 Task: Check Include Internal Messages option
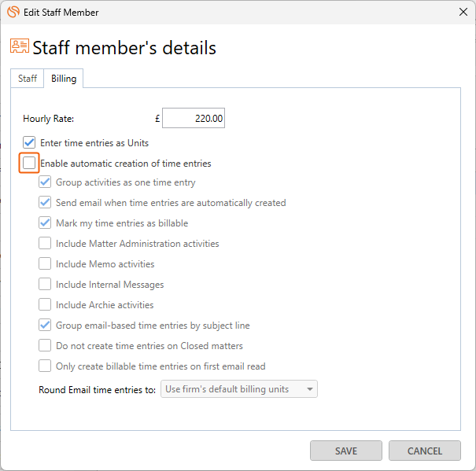pyautogui.click(x=45, y=285)
